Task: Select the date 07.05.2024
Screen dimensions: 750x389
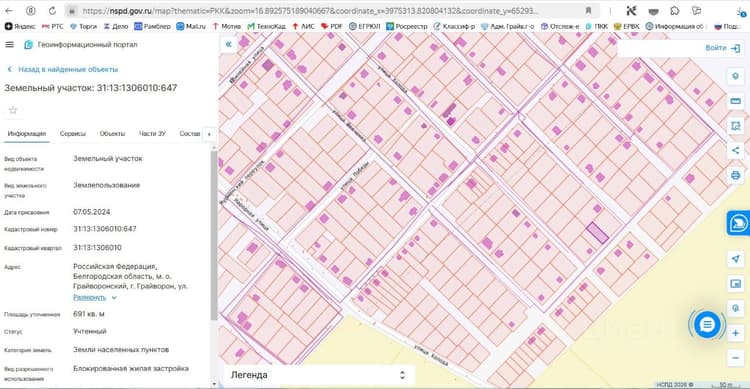Action: 92,211
